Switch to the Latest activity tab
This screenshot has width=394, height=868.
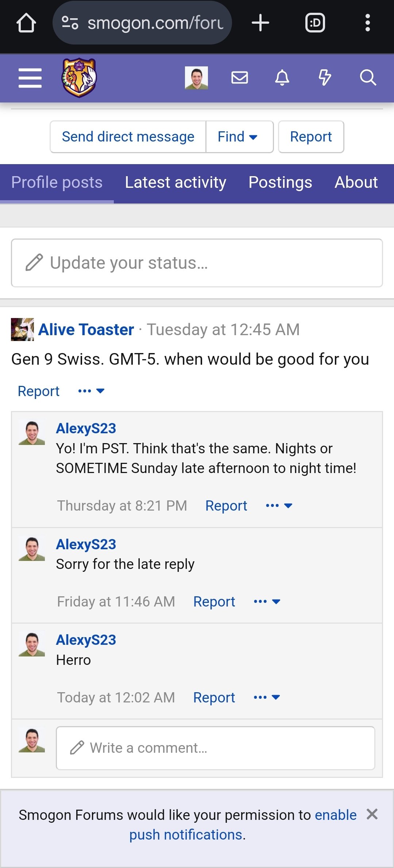coord(175,182)
